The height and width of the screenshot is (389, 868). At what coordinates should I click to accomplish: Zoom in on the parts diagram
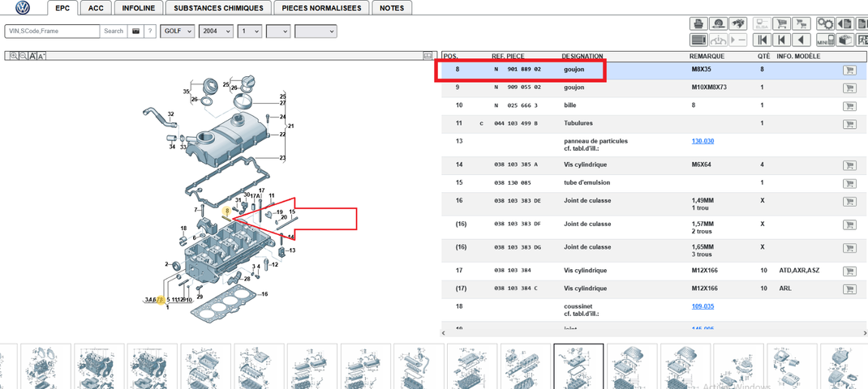pos(14,56)
